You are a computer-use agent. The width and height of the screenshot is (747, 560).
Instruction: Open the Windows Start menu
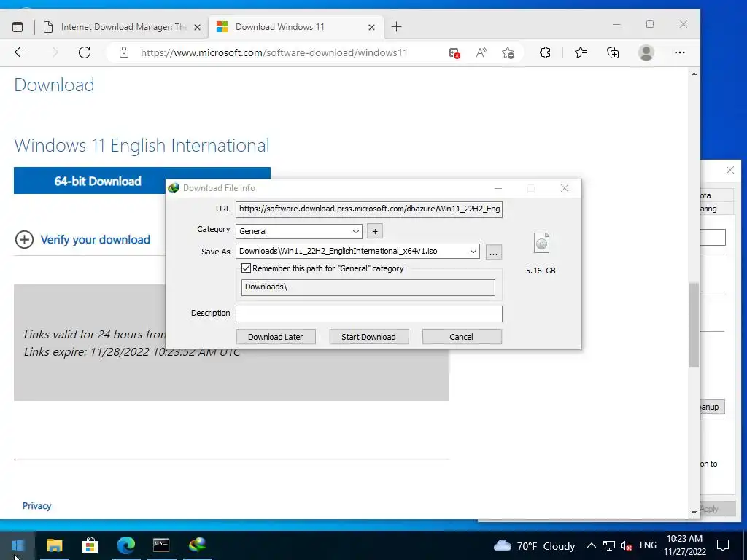coord(18,545)
